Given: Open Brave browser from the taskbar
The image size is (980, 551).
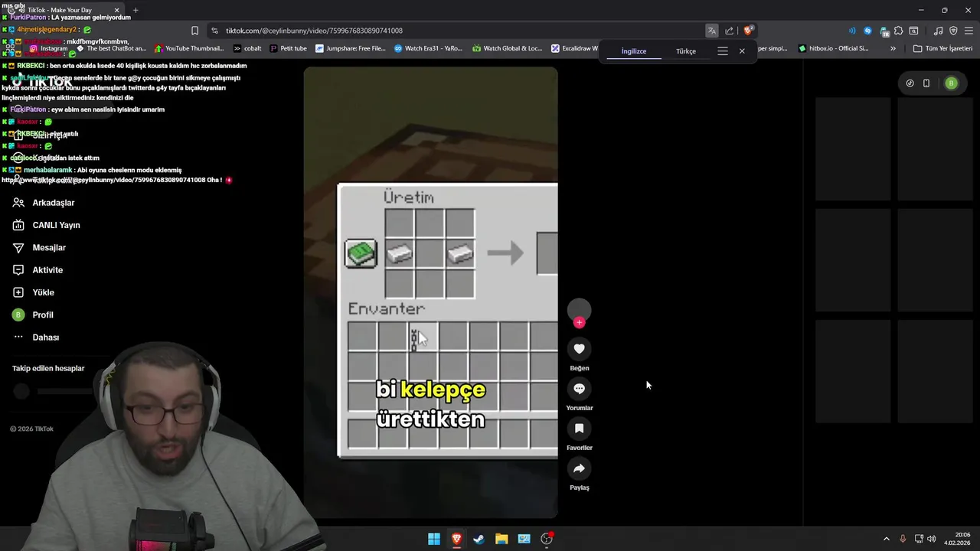Looking at the screenshot, I should click(x=456, y=539).
